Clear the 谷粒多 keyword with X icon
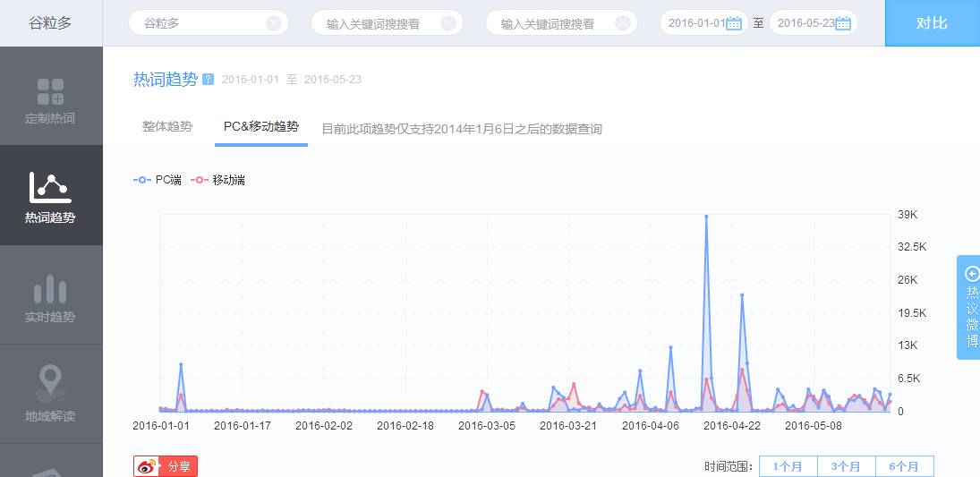This screenshot has height=477, width=980. point(274,23)
